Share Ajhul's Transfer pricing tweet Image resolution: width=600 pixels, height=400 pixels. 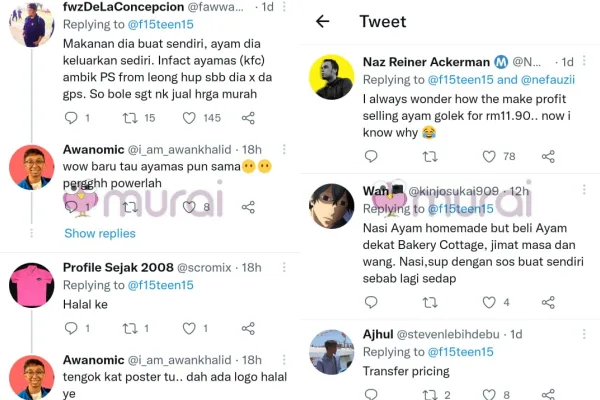pyautogui.click(x=548, y=395)
